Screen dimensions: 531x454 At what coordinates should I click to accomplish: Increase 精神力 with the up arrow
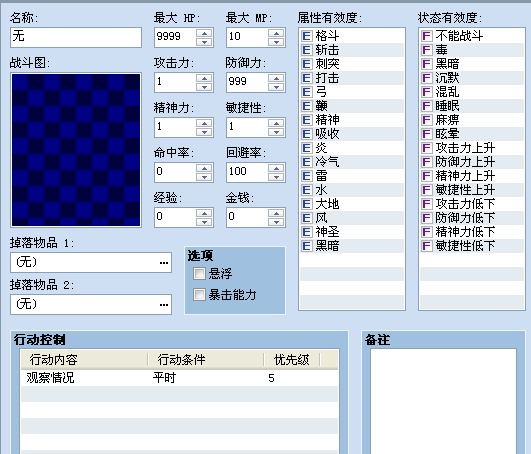click(x=204, y=123)
